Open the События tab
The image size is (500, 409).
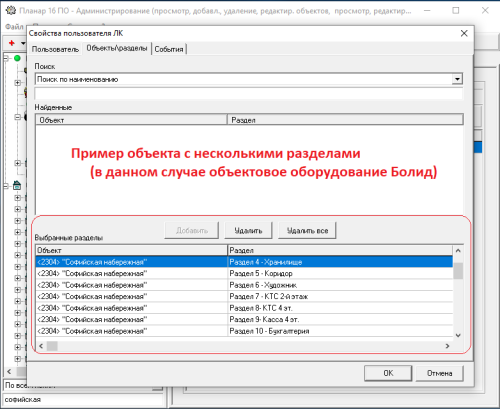pyautogui.click(x=169, y=49)
